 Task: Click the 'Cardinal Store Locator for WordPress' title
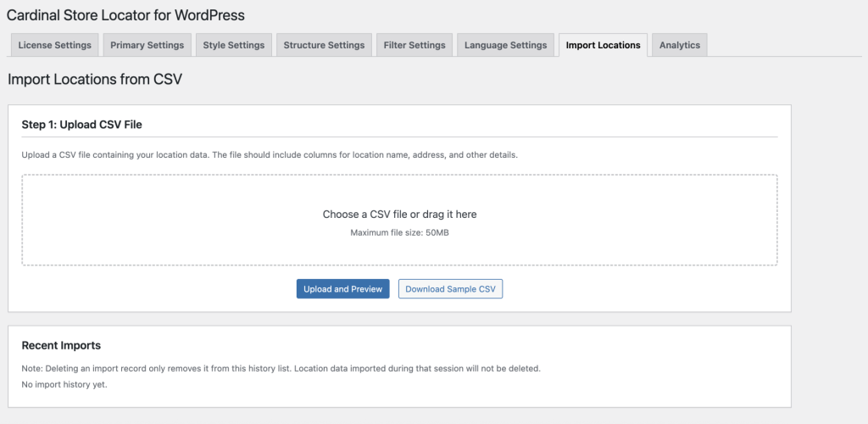click(x=125, y=15)
